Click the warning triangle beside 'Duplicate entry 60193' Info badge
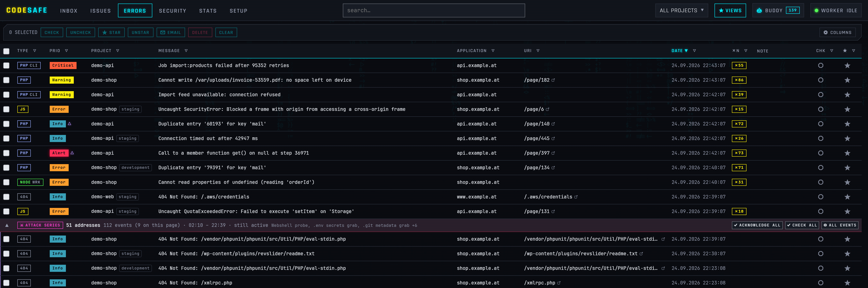 pos(69,124)
